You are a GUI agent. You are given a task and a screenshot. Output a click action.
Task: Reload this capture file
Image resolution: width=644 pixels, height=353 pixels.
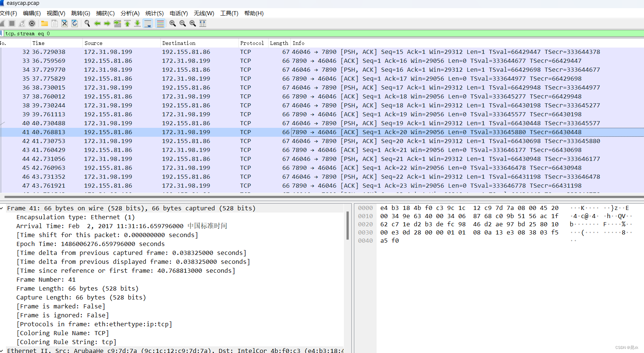coord(75,23)
